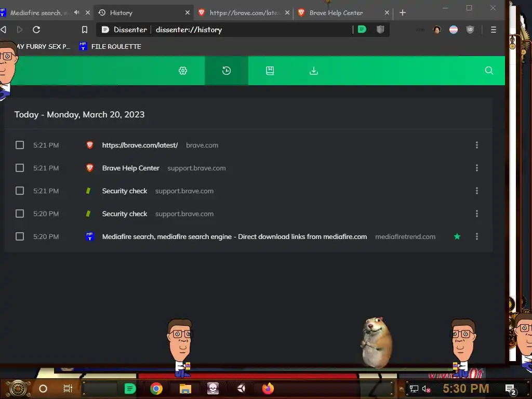Open more actions for Brave Help Center entry

[477, 168]
